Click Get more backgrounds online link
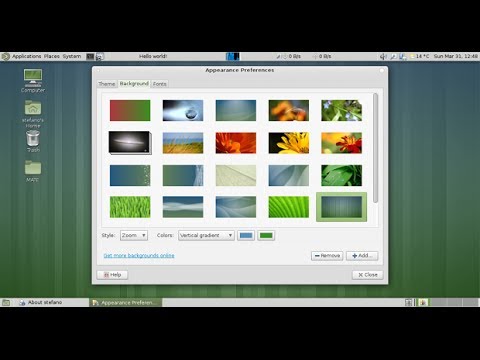This screenshot has width=480, height=360. click(x=139, y=256)
